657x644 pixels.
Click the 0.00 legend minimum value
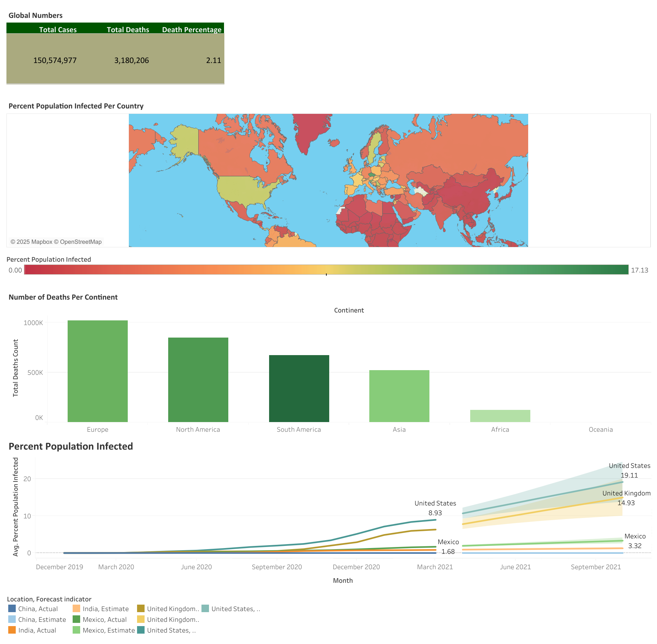[x=15, y=270]
